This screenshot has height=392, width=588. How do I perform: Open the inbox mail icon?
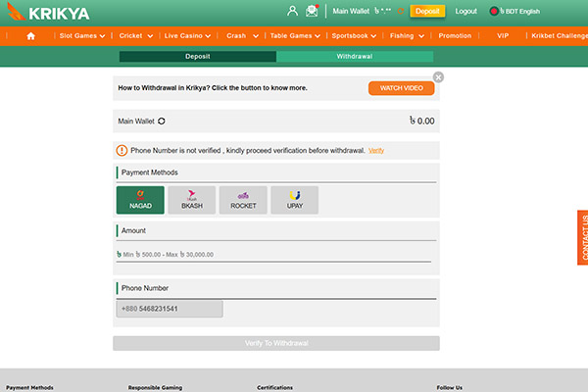click(312, 11)
